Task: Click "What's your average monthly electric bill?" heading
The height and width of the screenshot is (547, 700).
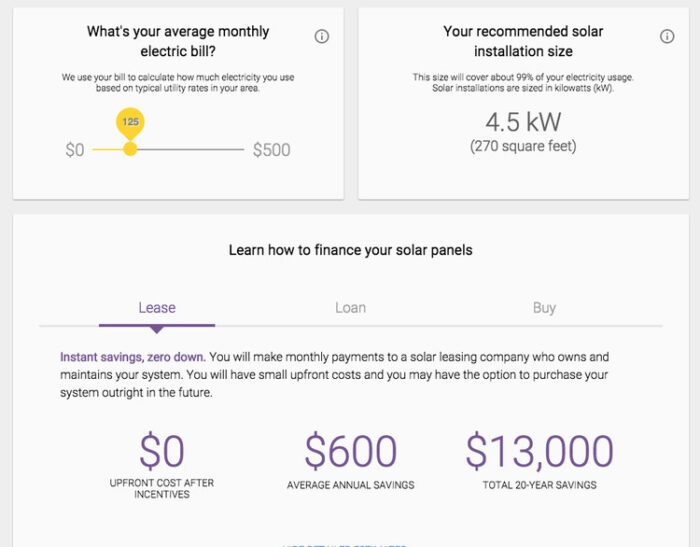Action: coord(178,41)
